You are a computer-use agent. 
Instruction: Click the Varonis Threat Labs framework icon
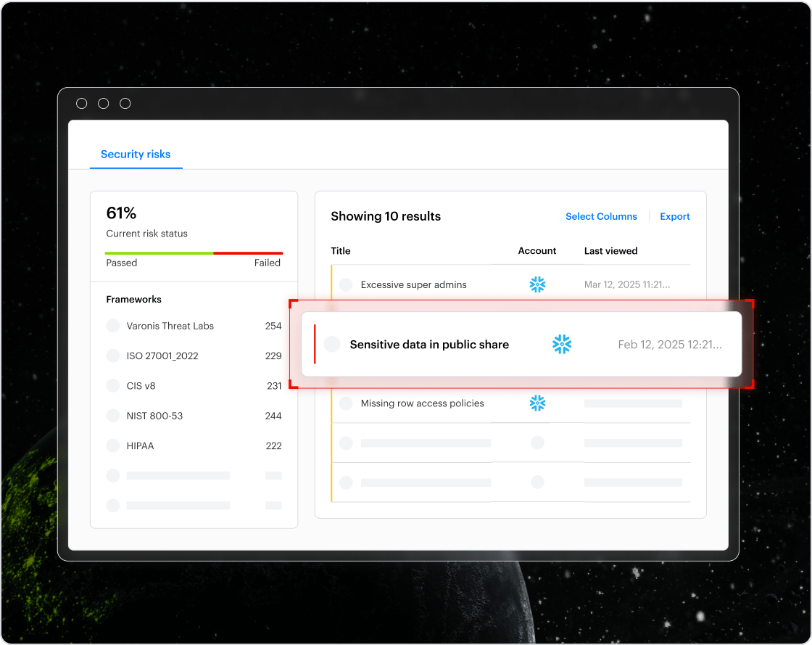[x=113, y=326]
